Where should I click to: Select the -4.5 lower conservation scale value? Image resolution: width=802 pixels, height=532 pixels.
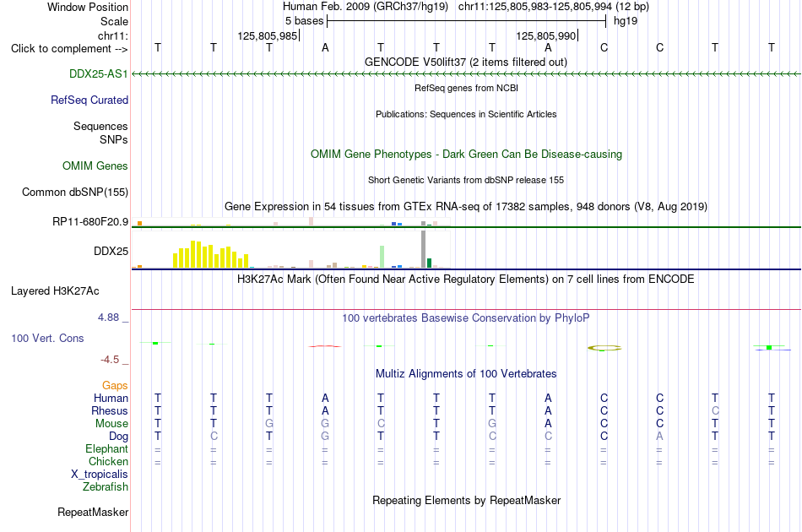[110, 360]
